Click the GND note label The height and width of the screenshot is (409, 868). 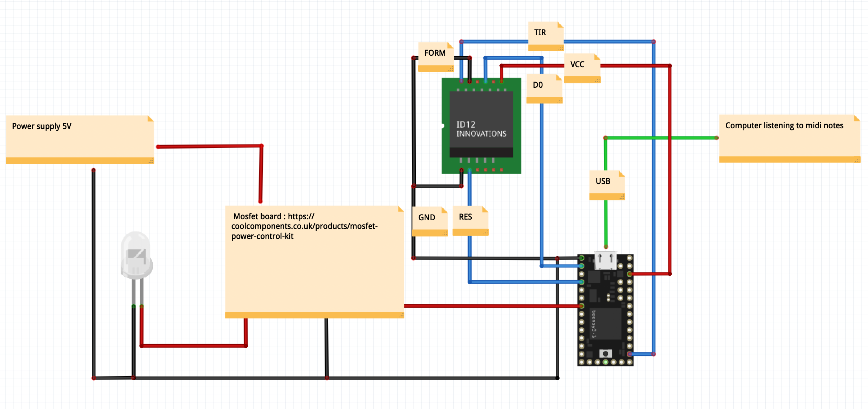(429, 219)
